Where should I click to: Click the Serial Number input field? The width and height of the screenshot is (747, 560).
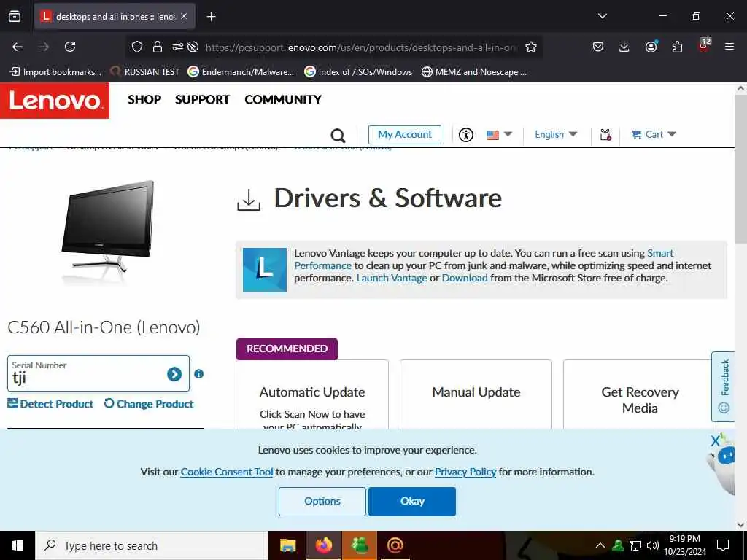pyautogui.click(x=98, y=373)
